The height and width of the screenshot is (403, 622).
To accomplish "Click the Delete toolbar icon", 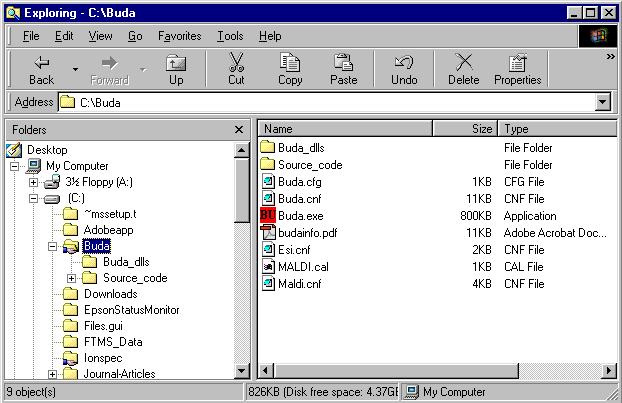I will [463, 63].
